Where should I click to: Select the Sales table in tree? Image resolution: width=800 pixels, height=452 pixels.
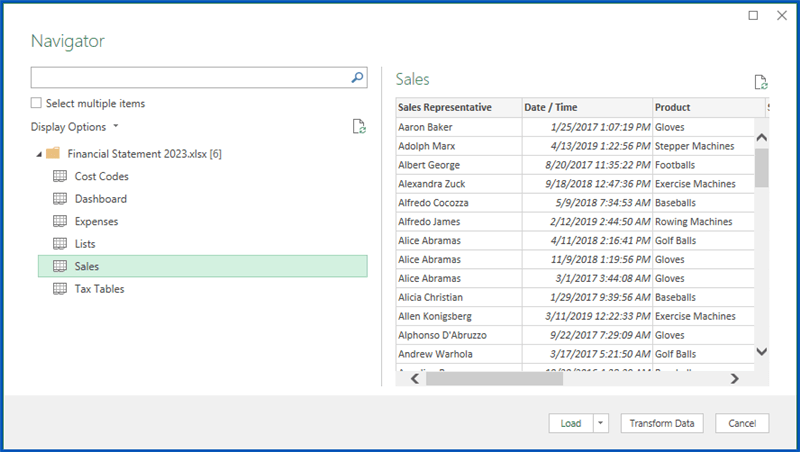tap(87, 266)
